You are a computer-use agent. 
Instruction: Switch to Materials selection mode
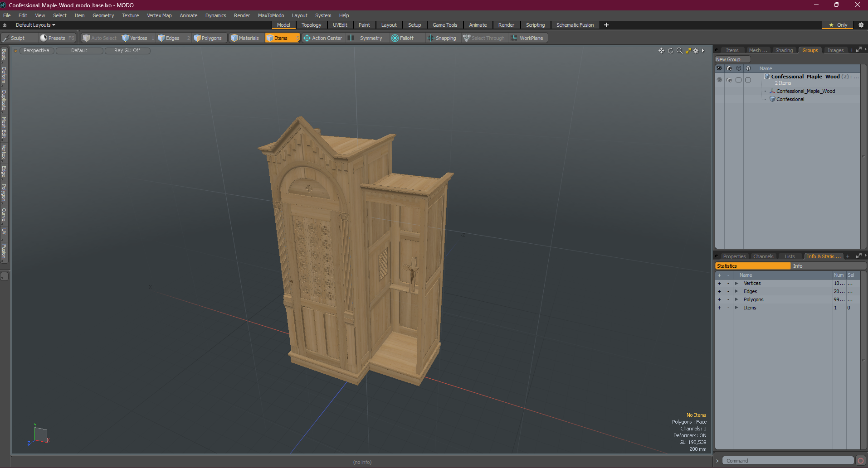[245, 38]
